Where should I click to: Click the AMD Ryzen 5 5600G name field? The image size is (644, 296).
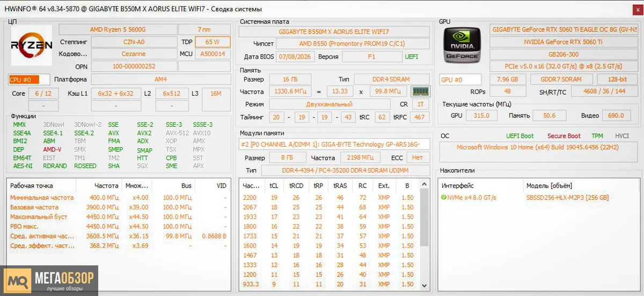pos(117,30)
